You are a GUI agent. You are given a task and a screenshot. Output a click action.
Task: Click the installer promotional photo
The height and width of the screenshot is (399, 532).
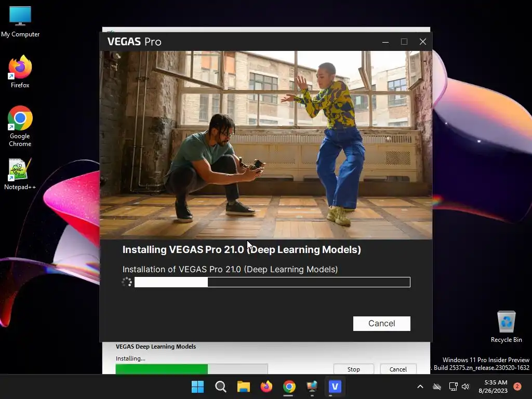tap(266, 145)
